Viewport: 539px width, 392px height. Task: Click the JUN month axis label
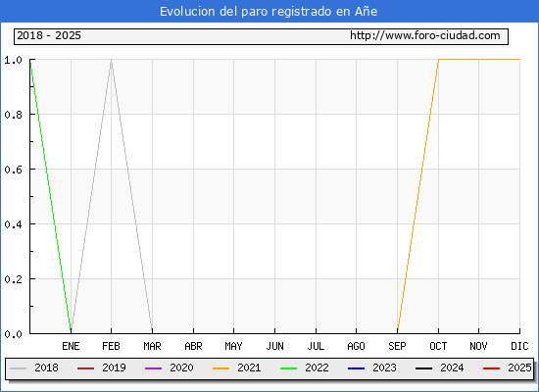[x=275, y=346]
